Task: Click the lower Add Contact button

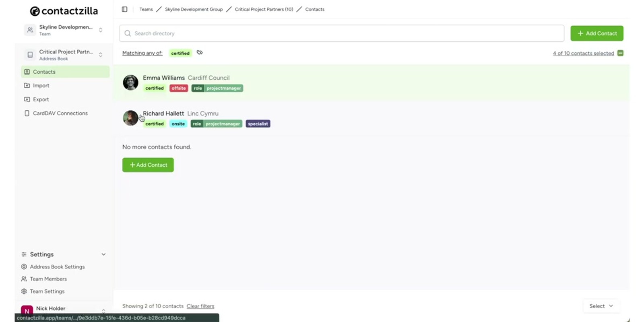Action: [148, 165]
